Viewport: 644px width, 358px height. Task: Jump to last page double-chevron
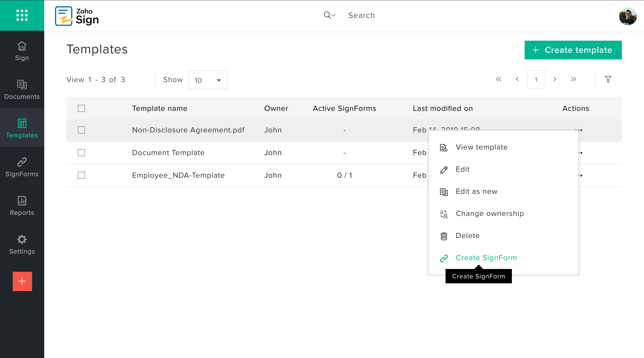point(574,79)
